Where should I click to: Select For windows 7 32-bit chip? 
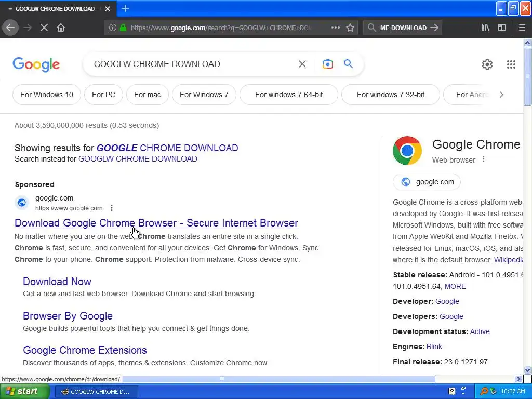coord(391,95)
